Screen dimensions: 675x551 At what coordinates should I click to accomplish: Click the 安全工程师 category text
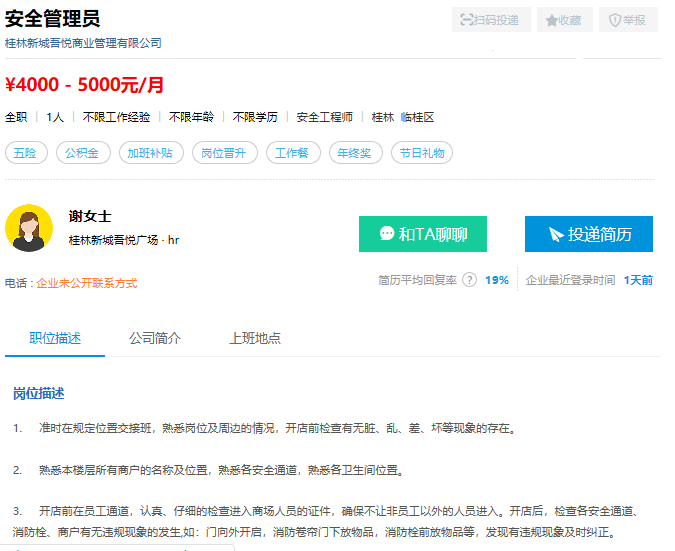pyautogui.click(x=325, y=117)
